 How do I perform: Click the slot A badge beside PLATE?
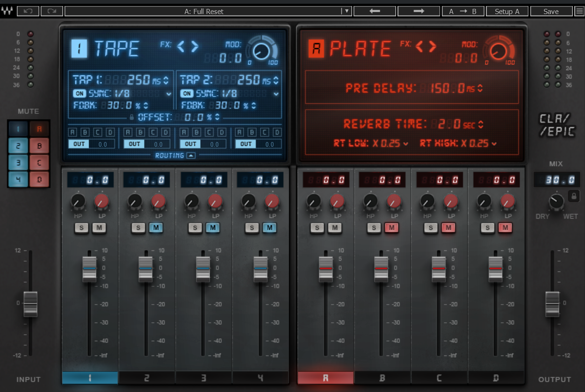pyautogui.click(x=317, y=49)
